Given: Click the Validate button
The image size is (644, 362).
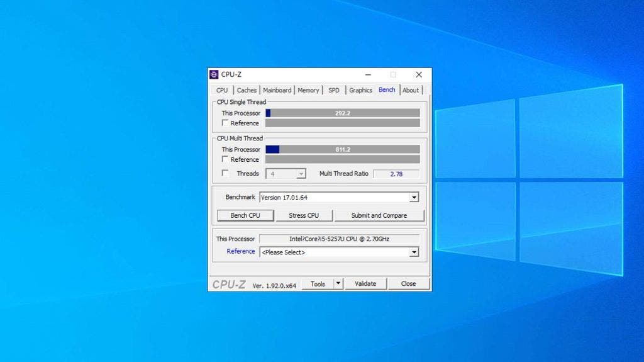Looking at the screenshot, I should [365, 284].
